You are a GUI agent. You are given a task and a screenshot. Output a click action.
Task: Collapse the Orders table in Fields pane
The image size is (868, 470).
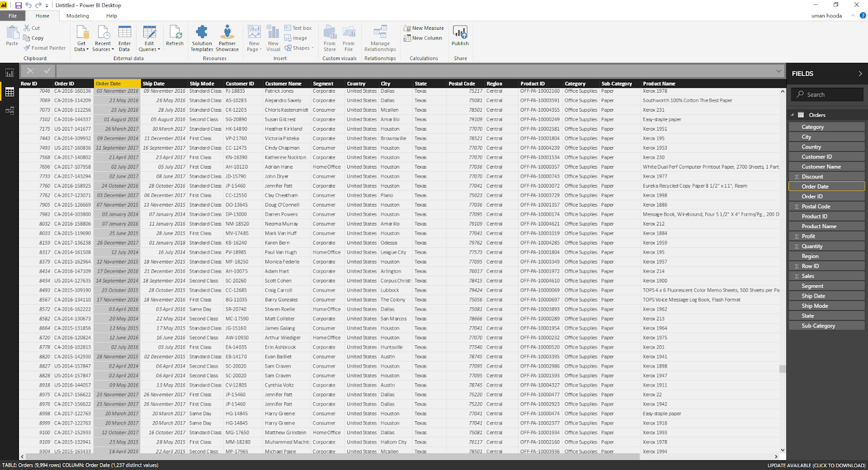(793, 115)
